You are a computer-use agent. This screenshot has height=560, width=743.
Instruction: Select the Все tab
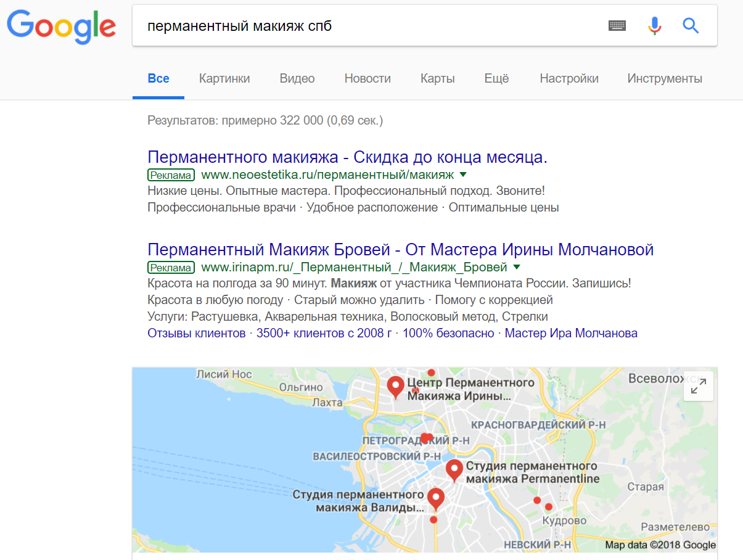coord(158,78)
